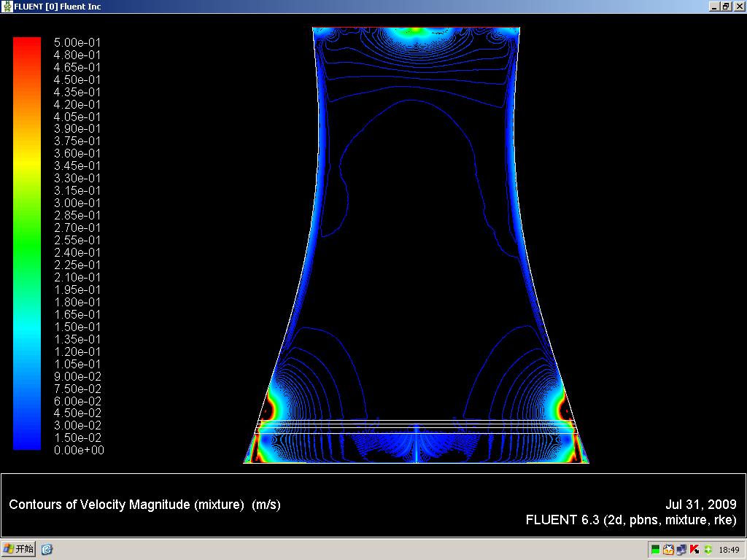Click the green monitor tray icon
The image size is (747, 560).
point(656,550)
